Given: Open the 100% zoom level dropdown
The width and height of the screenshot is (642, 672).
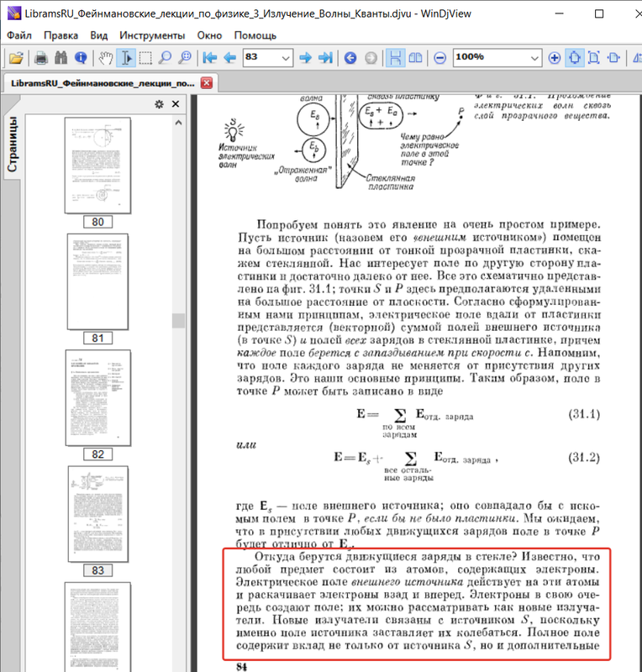Looking at the screenshot, I should [534, 58].
